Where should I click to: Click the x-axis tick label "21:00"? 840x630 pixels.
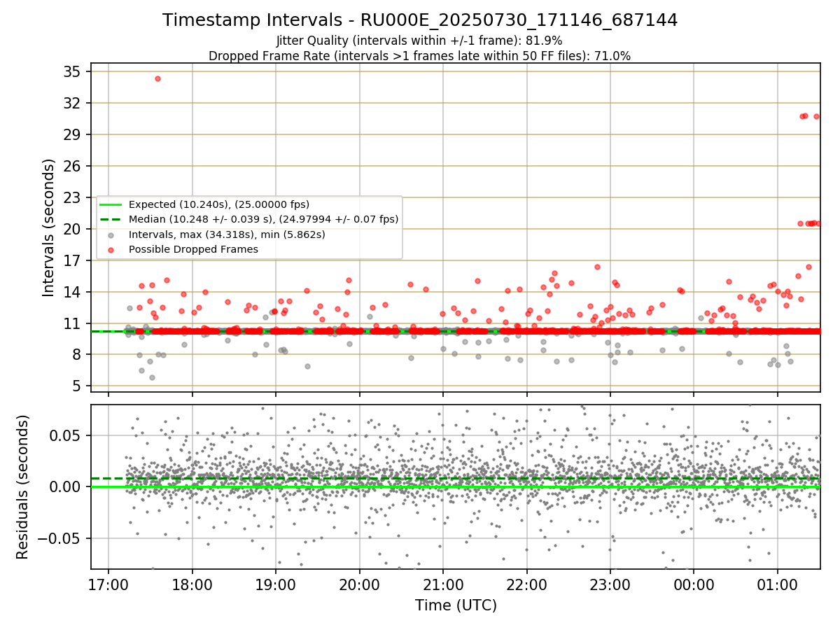[x=443, y=584]
